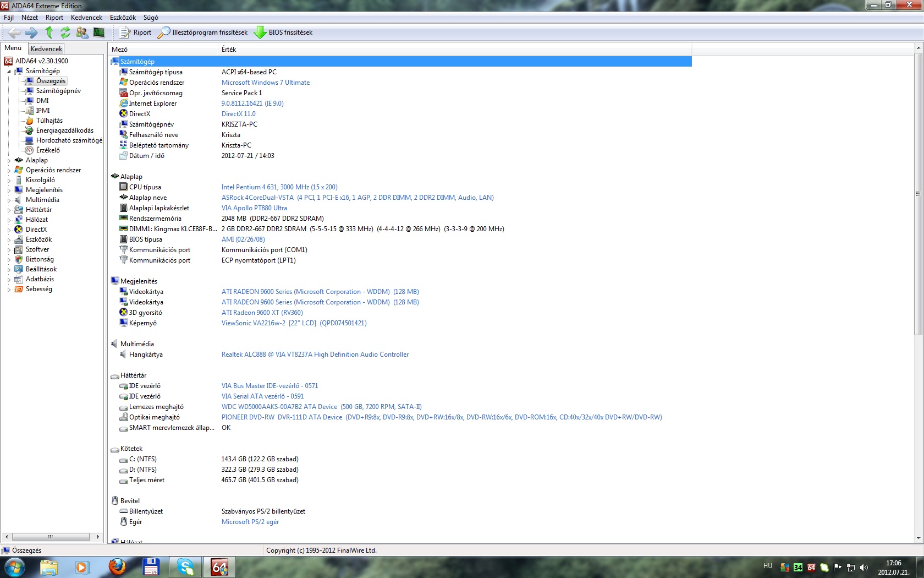Click the sidebar horizontal scrollbar right arrow
The width and height of the screenshot is (924, 578).
[98, 537]
